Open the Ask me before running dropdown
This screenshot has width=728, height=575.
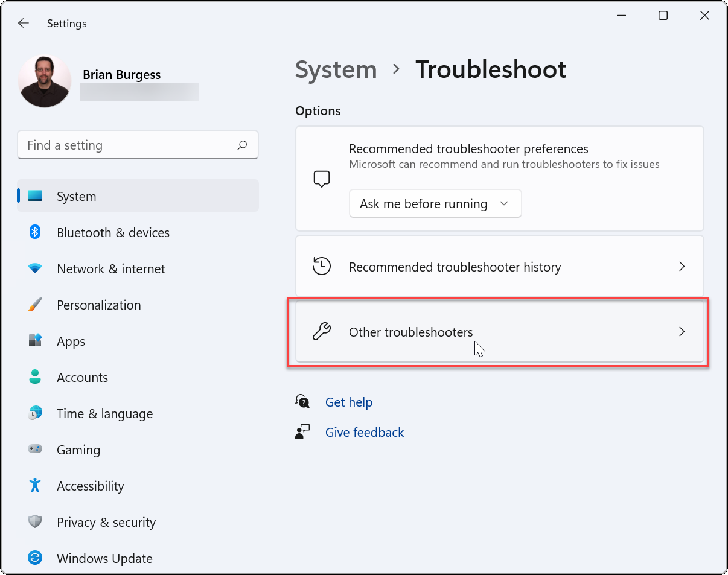point(435,203)
